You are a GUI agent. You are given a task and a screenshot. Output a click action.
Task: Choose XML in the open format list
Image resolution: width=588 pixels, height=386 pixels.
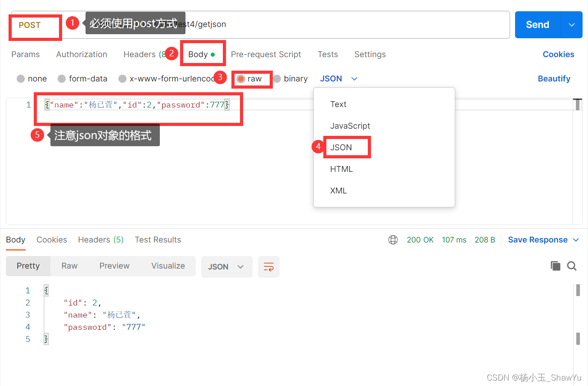tap(338, 190)
